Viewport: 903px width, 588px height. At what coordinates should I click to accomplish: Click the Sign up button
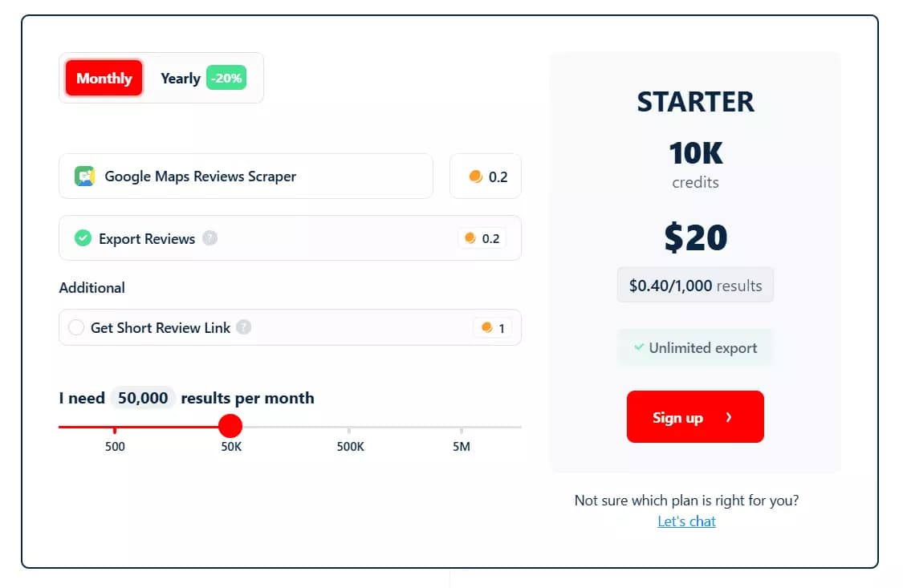(695, 416)
